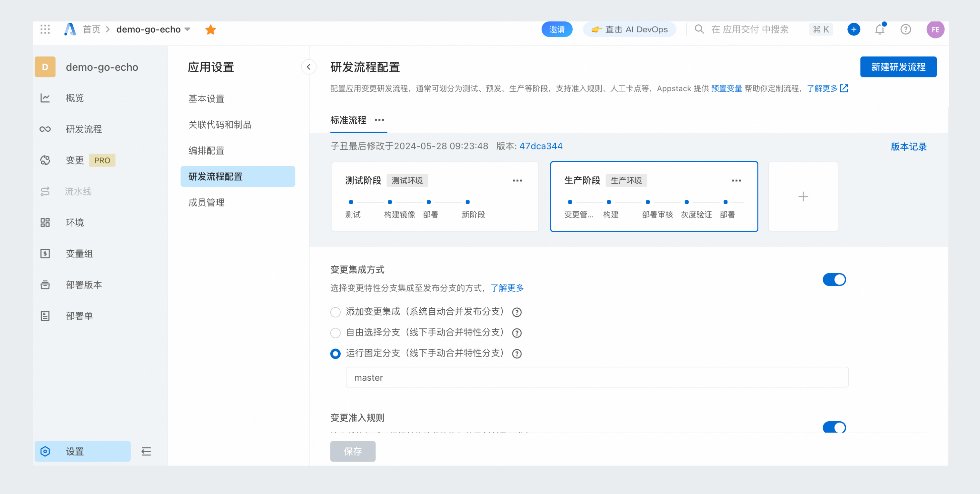
Task: Open 预置变量 link
Action: (x=726, y=88)
